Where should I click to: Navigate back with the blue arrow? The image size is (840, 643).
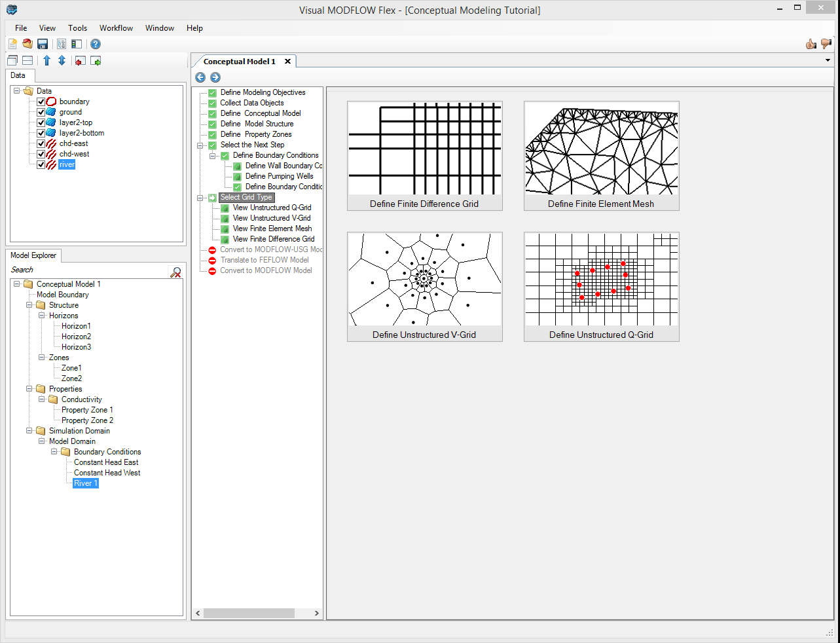[x=200, y=77]
